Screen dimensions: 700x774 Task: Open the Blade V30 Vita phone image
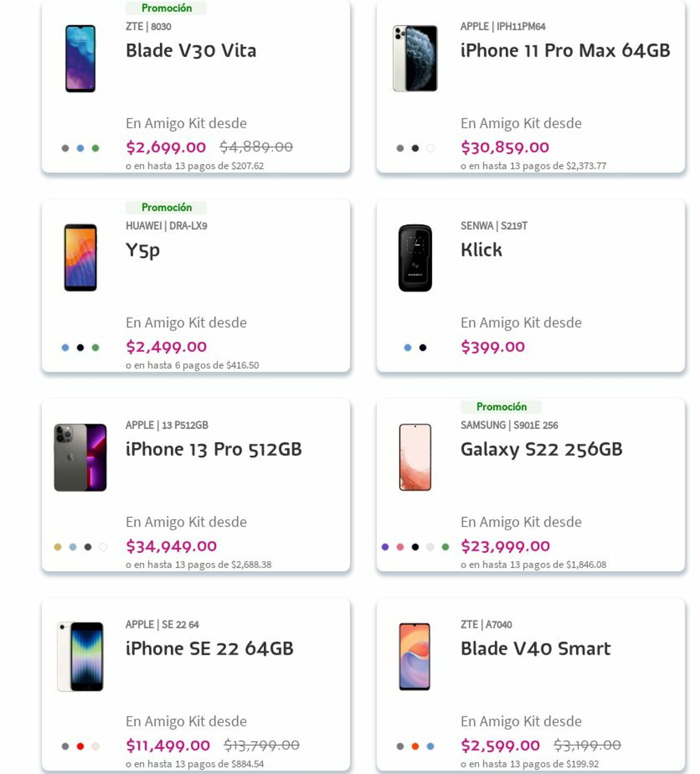(x=81, y=59)
